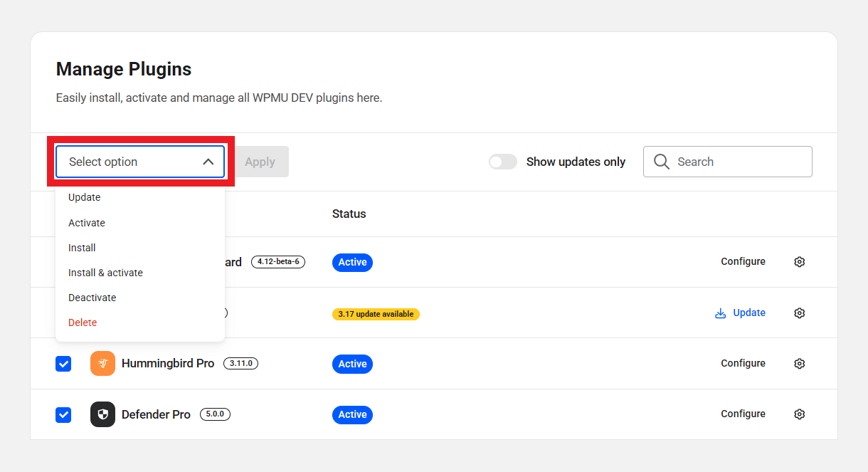The width and height of the screenshot is (868, 472).
Task: Click the Active badge in 4.12-beta-6 row
Action: pos(352,262)
